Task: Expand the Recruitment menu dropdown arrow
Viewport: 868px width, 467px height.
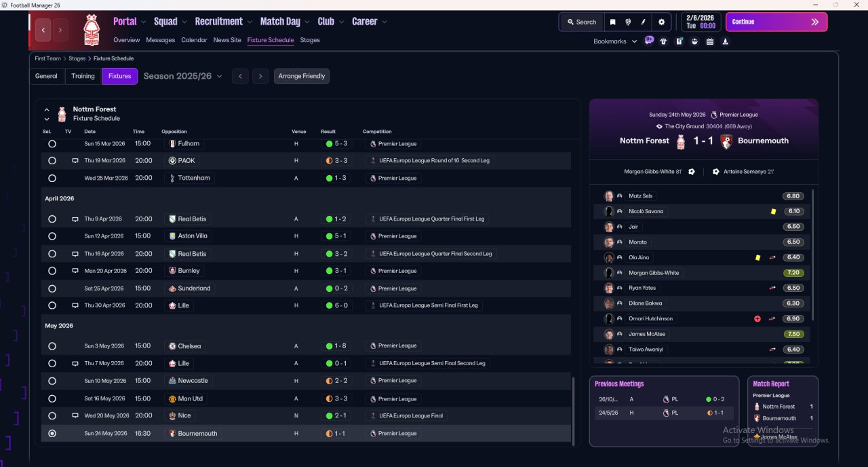Action: pyautogui.click(x=250, y=22)
